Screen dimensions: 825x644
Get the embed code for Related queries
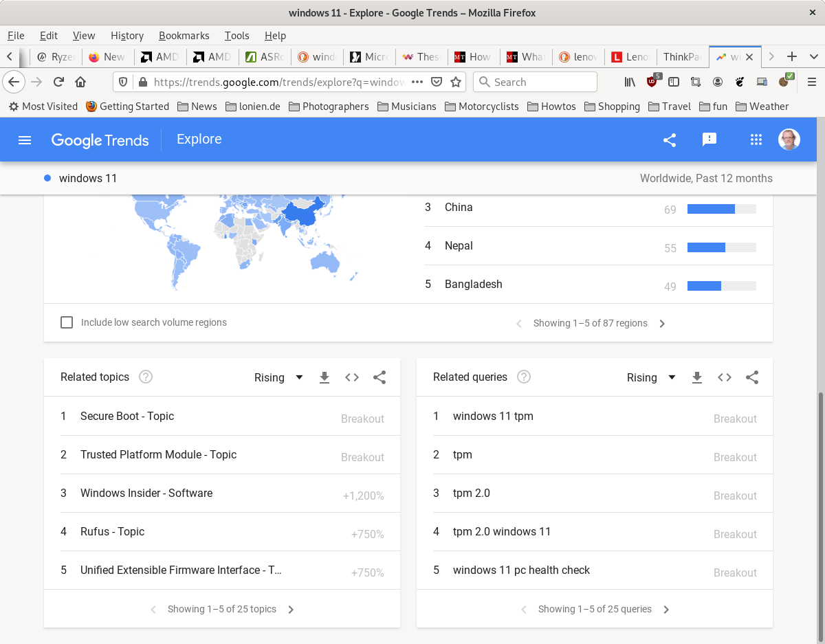coord(725,377)
